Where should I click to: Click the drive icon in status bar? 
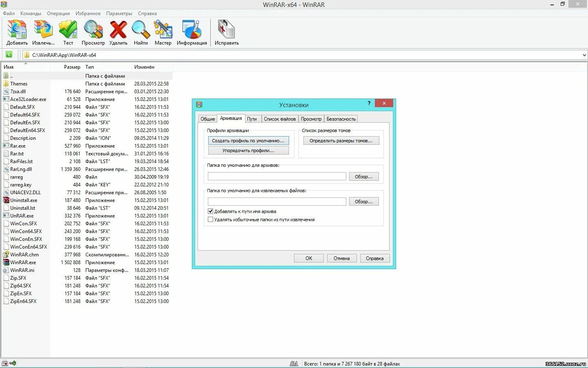(5, 363)
